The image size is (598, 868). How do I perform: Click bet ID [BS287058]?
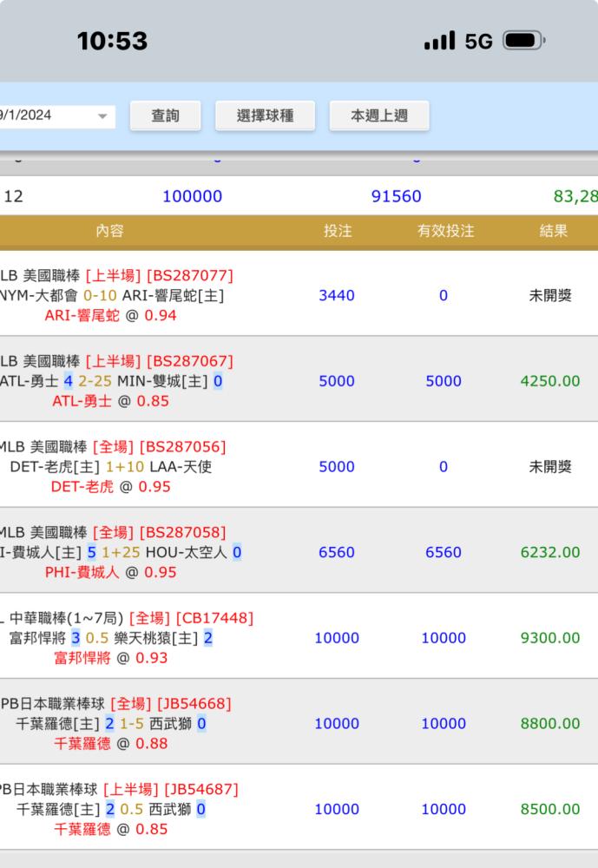[x=183, y=533]
